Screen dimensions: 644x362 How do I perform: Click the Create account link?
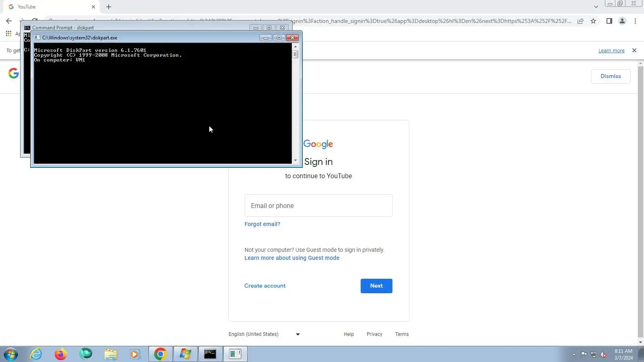click(x=265, y=286)
